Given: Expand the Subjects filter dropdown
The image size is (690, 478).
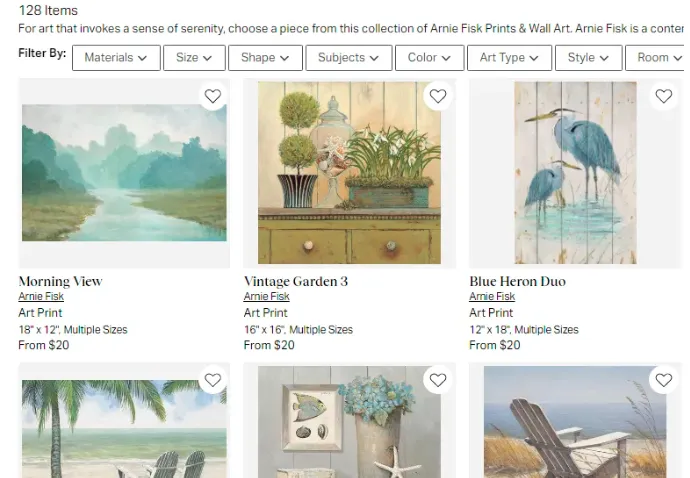Looking at the screenshot, I should pos(348,58).
